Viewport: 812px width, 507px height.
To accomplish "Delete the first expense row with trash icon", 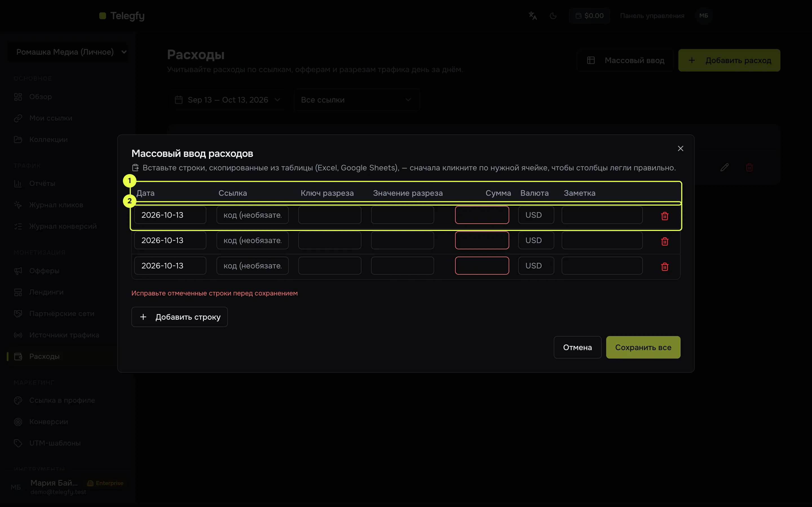I will tap(664, 216).
